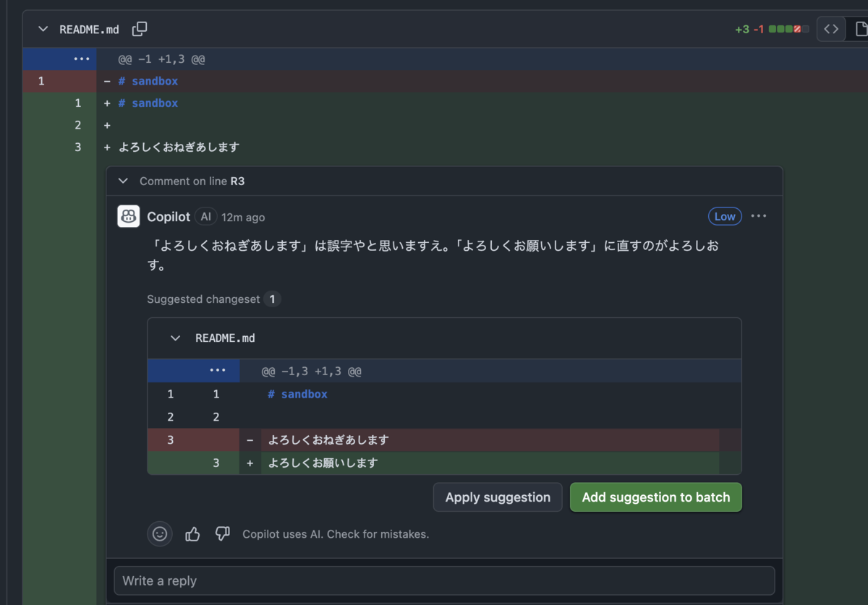This screenshot has height=605, width=868.
Task: Open Copilot comment three-dot options menu
Action: 758,216
